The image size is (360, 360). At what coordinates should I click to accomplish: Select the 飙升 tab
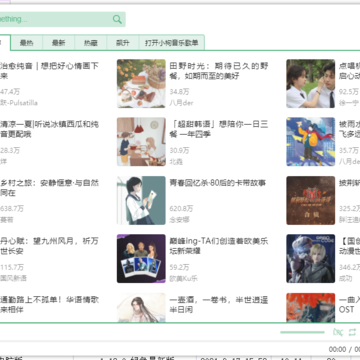tap(123, 43)
